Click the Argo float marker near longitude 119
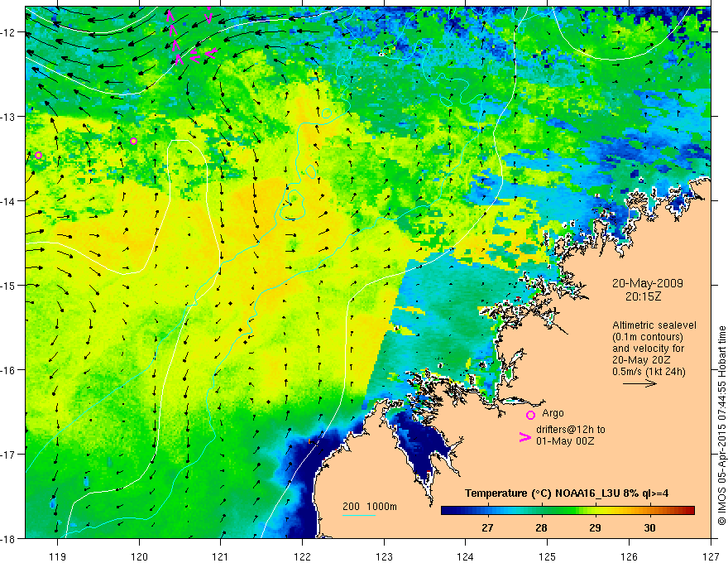 [39, 155]
